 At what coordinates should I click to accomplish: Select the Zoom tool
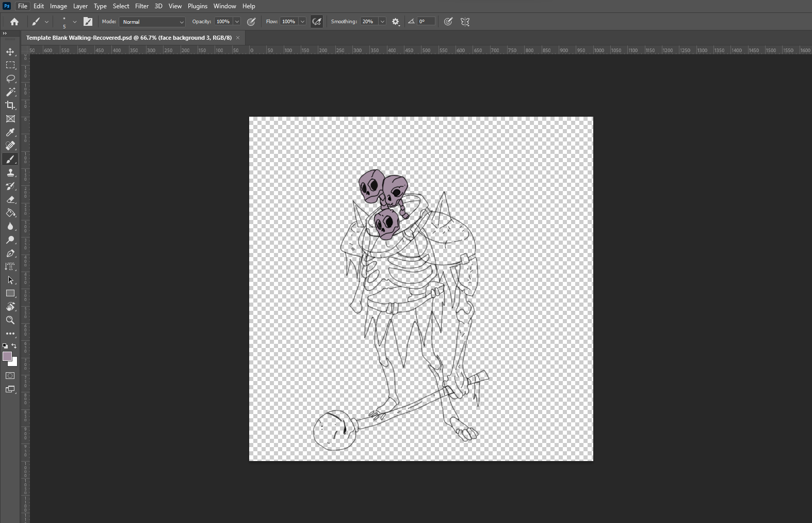10,320
